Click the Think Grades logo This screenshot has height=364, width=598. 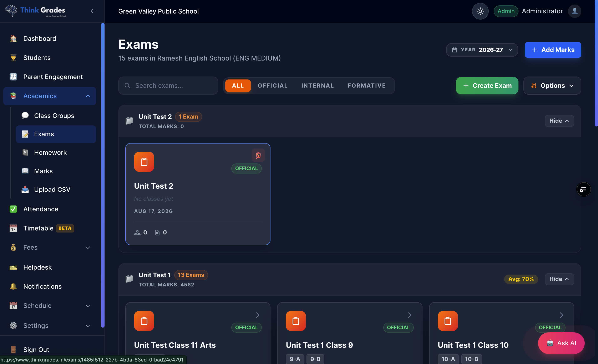35,11
